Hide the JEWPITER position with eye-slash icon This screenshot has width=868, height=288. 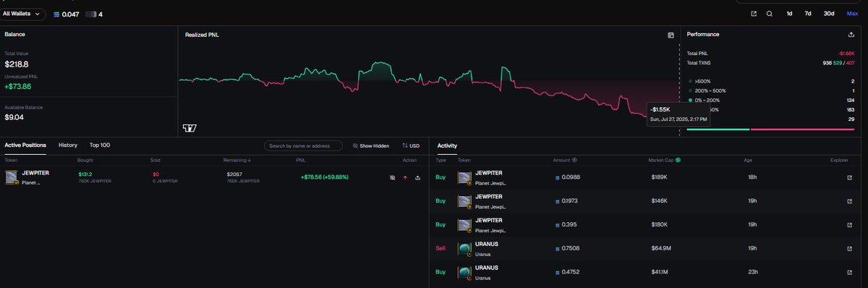point(392,177)
